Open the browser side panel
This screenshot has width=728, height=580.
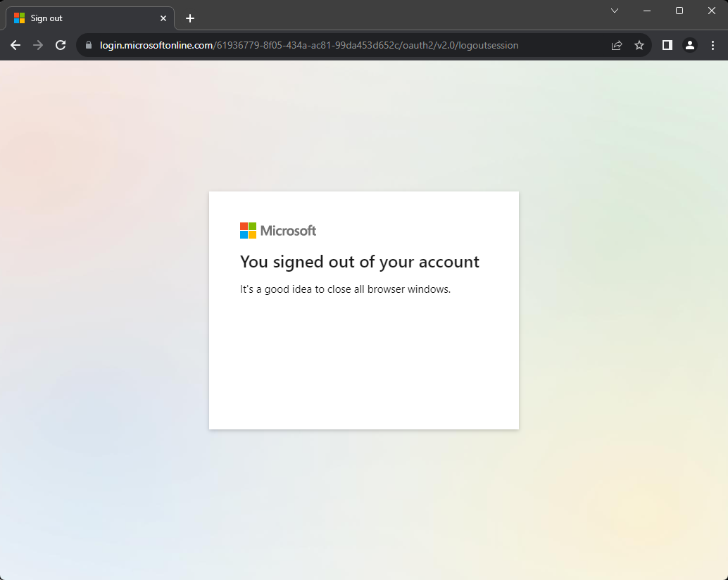coord(667,45)
